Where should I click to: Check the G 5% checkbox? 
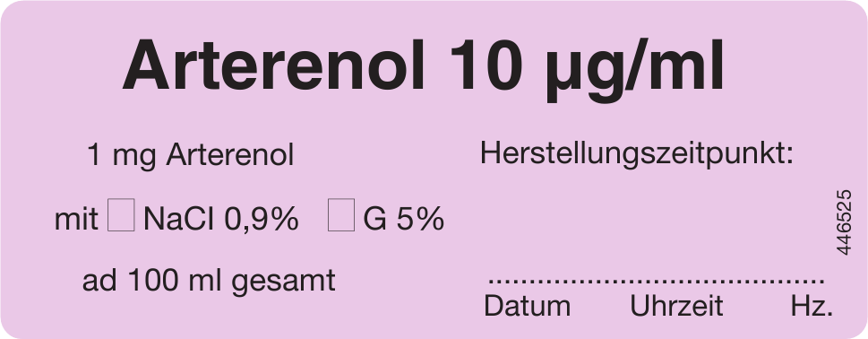pos(341,215)
